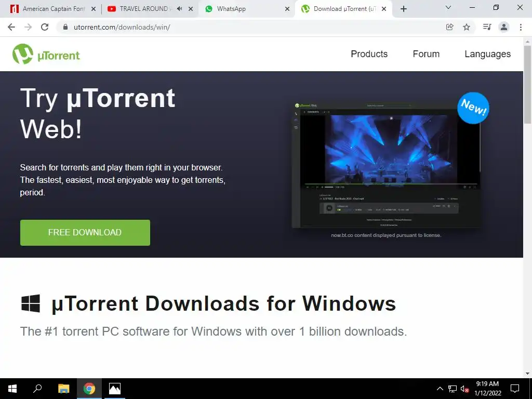This screenshot has width=532, height=399.
Task: Click the muted volume tray icon
Action: click(x=464, y=389)
